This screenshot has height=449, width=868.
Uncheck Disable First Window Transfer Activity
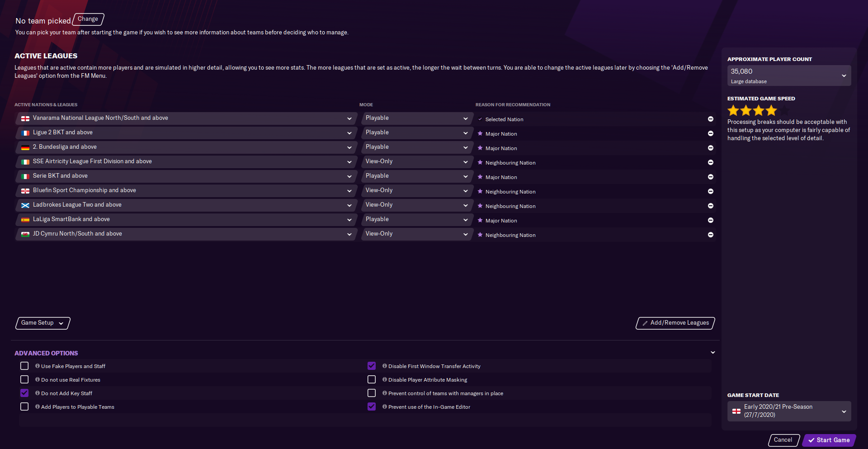coord(372,366)
